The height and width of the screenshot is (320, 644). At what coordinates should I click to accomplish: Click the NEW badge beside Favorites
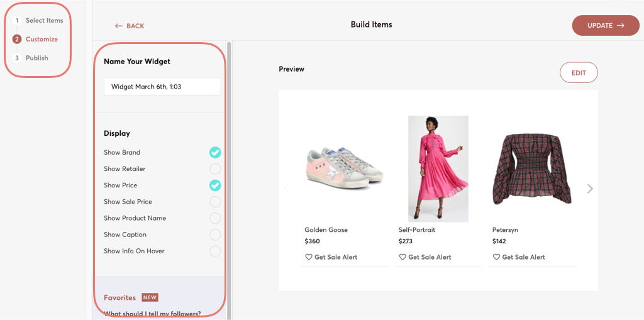coord(150,297)
